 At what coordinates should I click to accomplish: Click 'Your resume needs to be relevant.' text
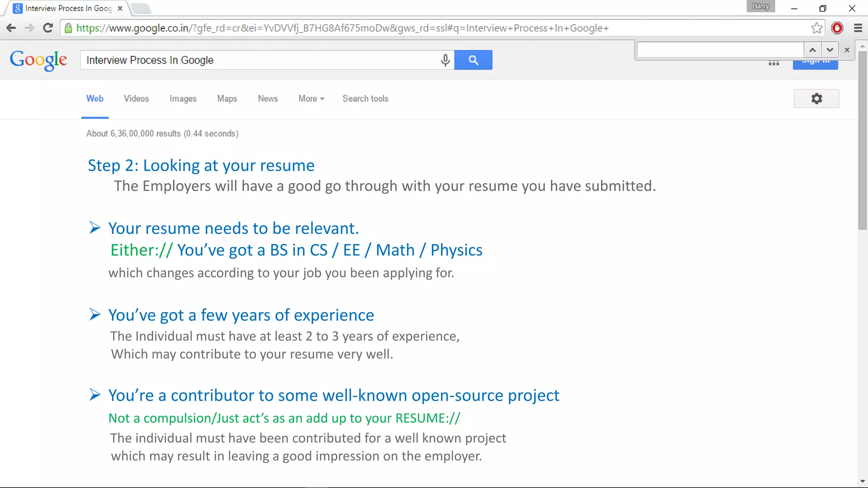[234, 228]
